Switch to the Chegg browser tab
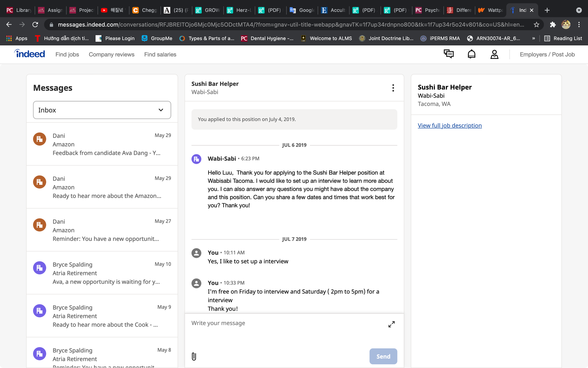588x368 pixels. [145, 10]
